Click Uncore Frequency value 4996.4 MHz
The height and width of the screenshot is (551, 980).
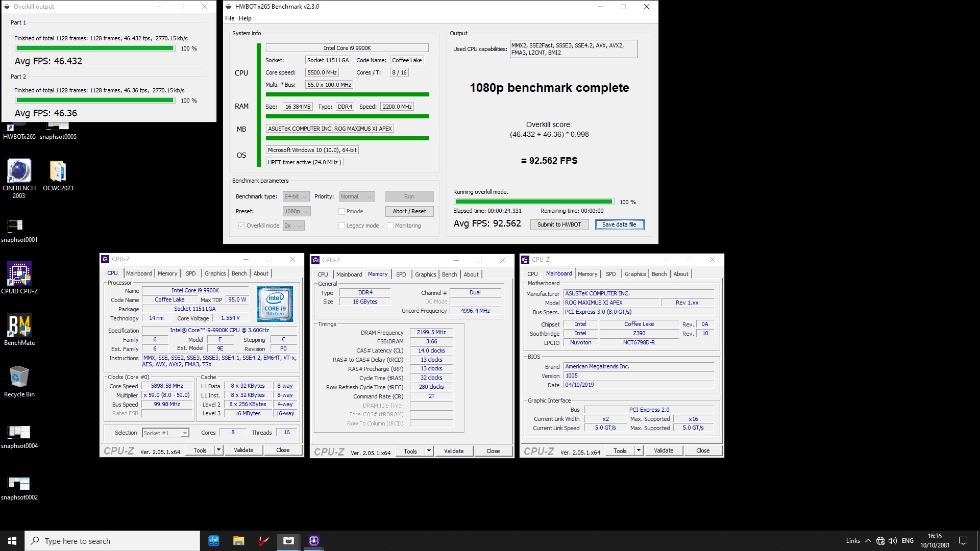(475, 311)
